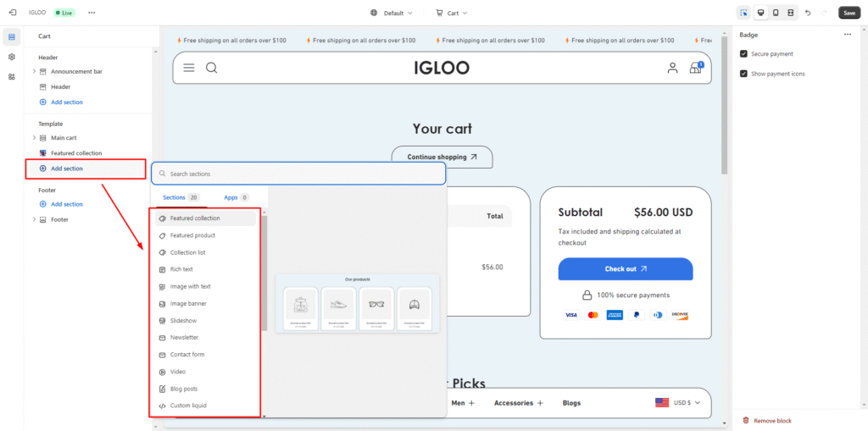Open the Default language dropdown
Screen dimensions: 868x431
point(392,13)
